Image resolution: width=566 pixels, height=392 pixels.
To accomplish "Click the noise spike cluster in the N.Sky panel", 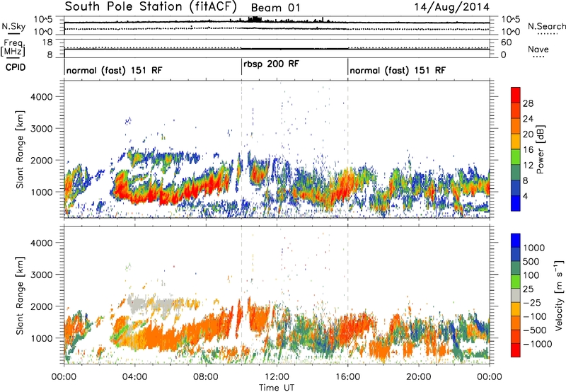I will 255,19.
